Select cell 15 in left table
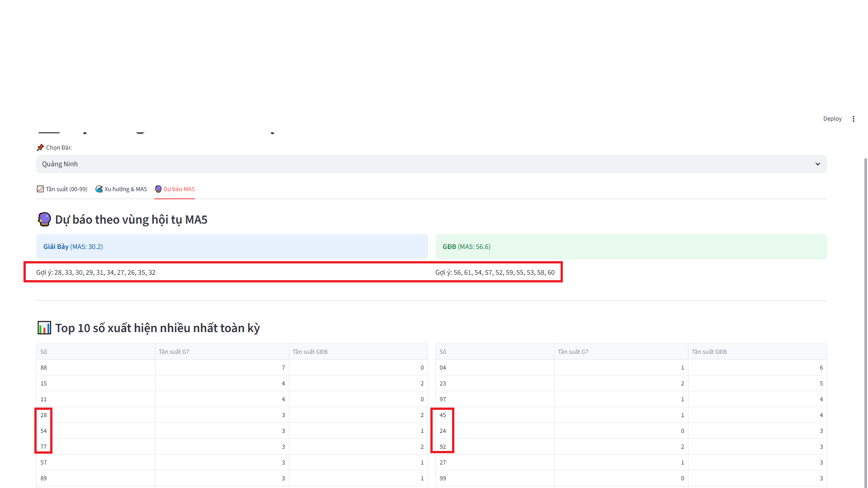This screenshot has height=488, width=868. [96, 383]
